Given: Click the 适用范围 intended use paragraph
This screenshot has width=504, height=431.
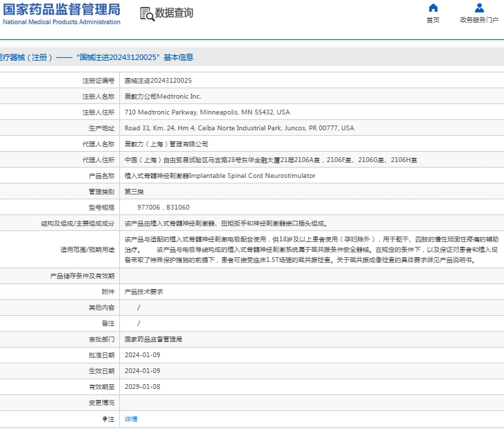Looking at the screenshot, I should click(x=311, y=250).
